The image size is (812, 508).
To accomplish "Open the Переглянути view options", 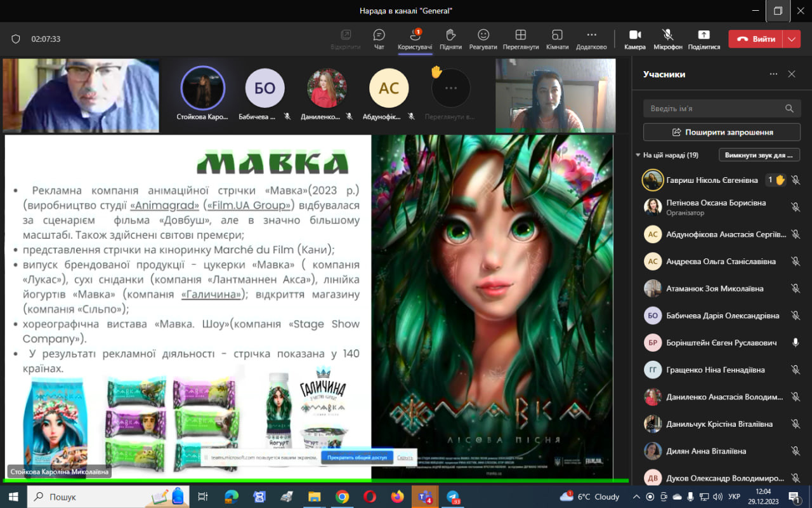I will 520,39.
